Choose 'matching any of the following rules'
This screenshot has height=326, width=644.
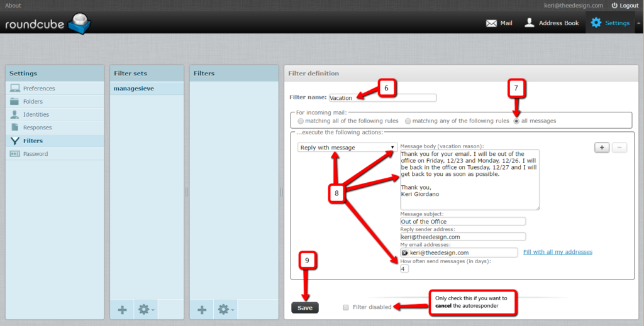(x=408, y=121)
